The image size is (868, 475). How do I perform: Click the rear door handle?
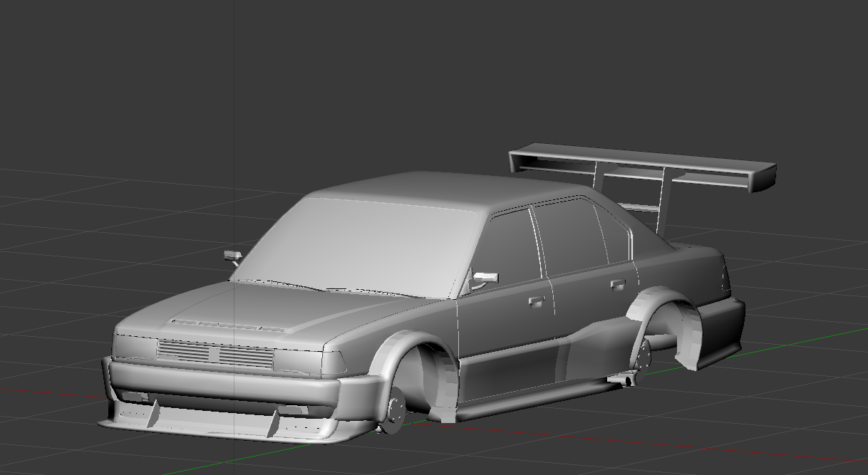617,286
